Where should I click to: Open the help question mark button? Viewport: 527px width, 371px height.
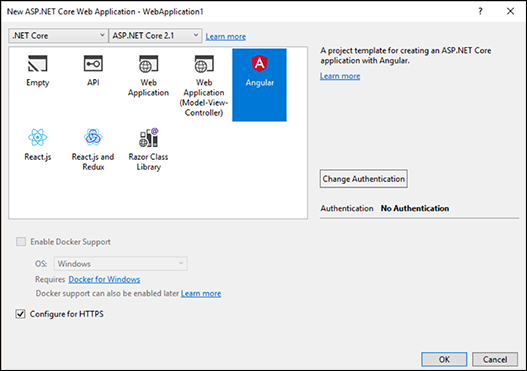click(x=480, y=11)
